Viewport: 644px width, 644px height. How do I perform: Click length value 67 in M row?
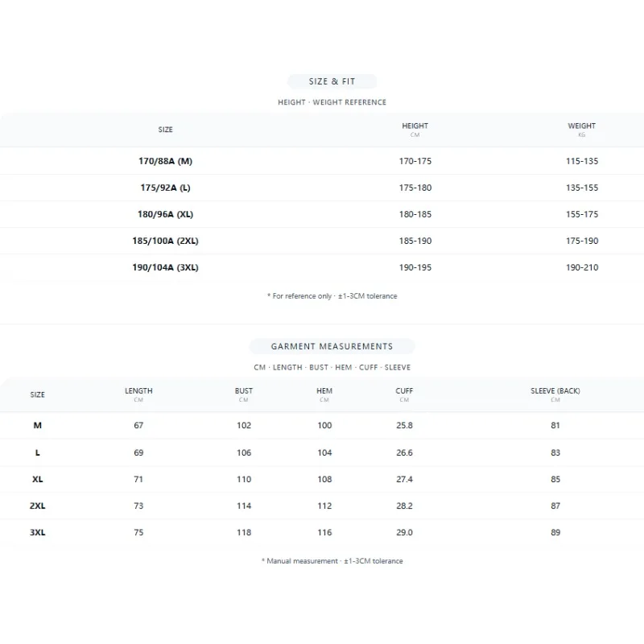(138, 426)
